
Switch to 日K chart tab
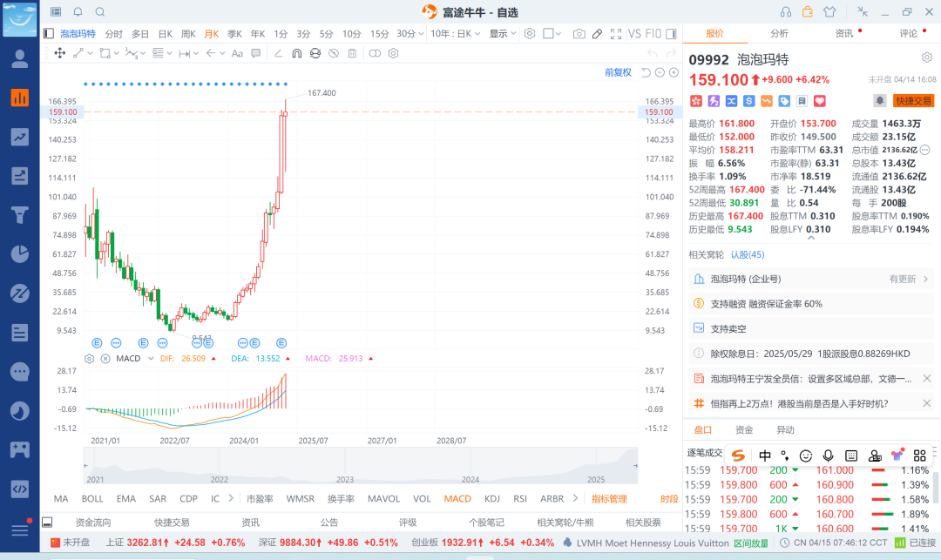(x=165, y=34)
